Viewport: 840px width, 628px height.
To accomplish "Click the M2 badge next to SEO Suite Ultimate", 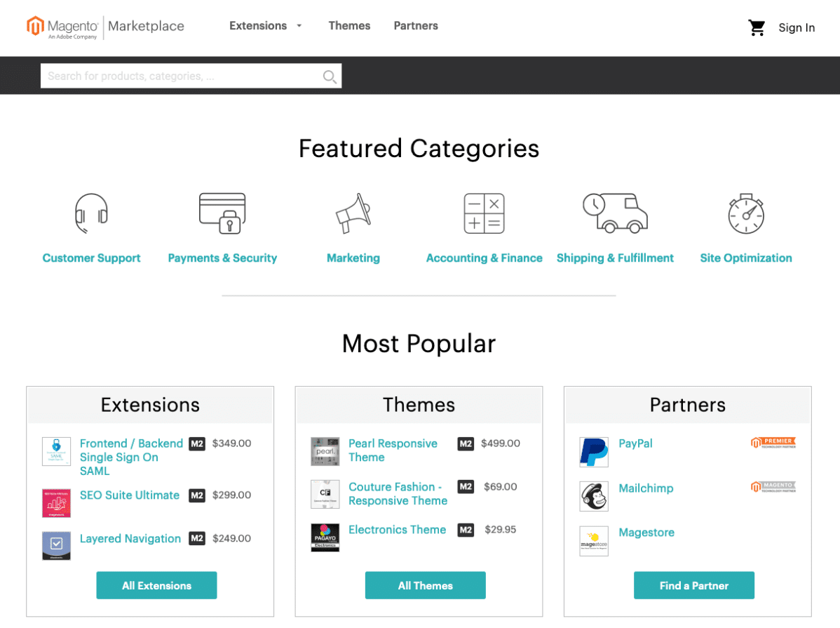I will pyautogui.click(x=197, y=495).
